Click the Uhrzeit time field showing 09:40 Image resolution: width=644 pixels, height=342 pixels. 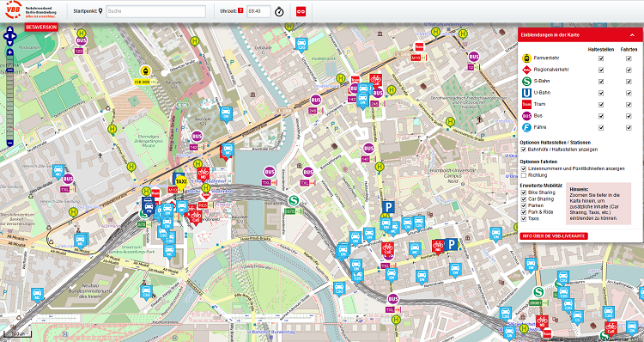coord(258,11)
